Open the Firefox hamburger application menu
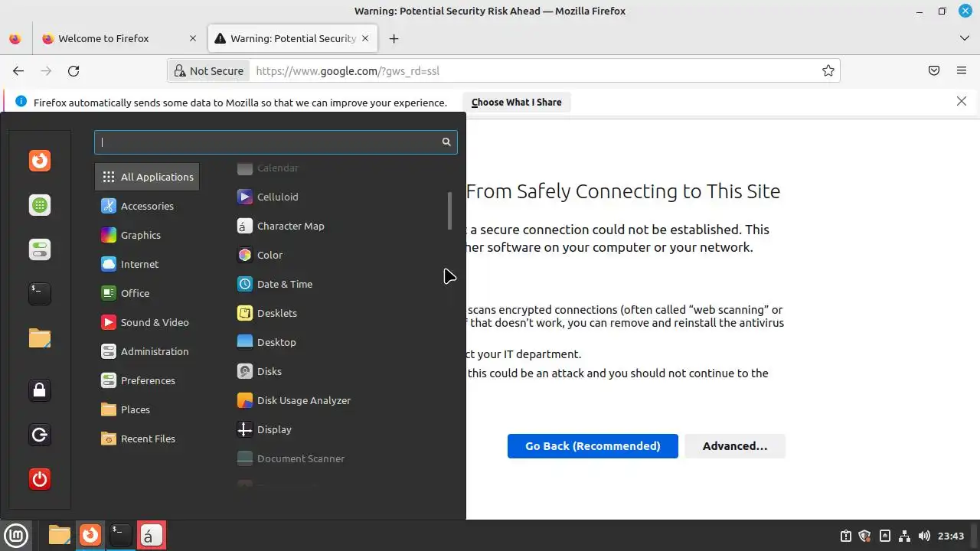 coord(962,71)
